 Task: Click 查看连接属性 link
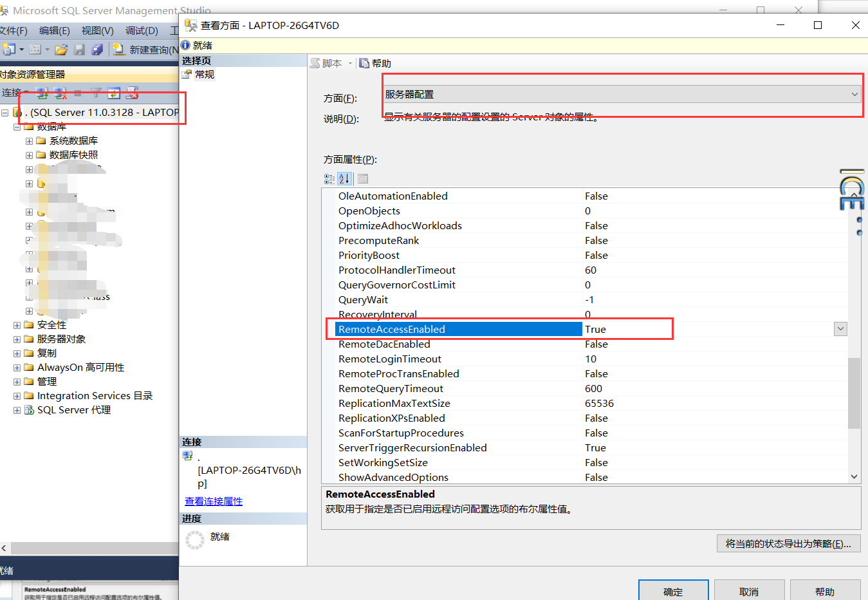point(214,501)
